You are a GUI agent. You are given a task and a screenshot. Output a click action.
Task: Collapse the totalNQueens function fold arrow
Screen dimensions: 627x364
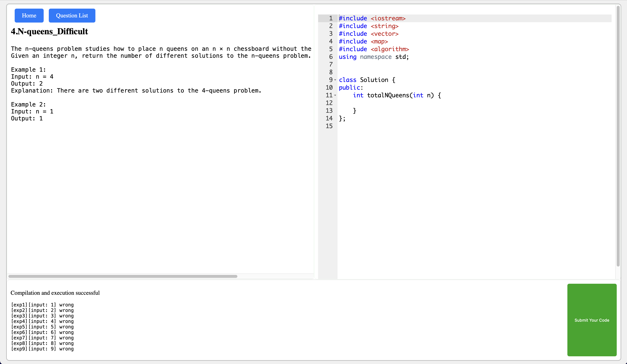(x=335, y=95)
